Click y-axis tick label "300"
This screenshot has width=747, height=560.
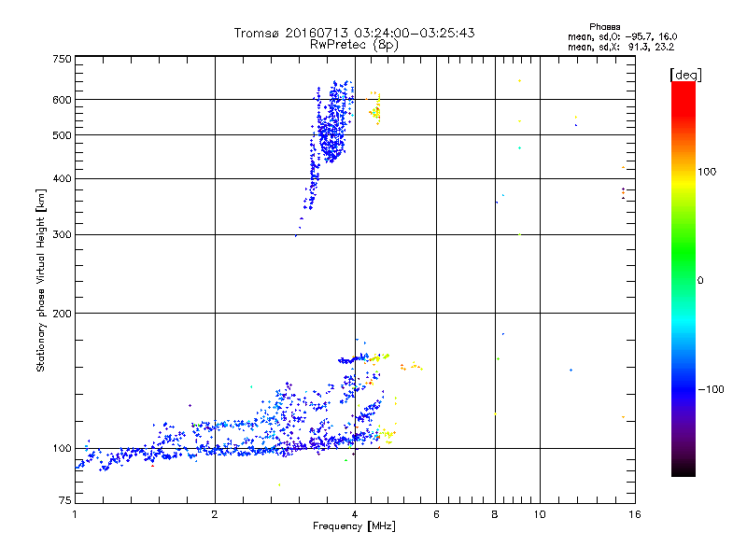coord(62,235)
